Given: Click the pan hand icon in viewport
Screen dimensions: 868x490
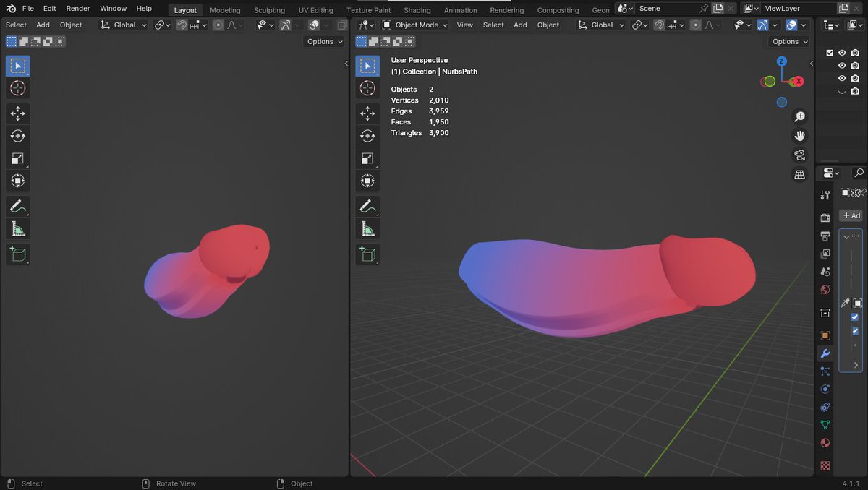Looking at the screenshot, I should [x=800, y=136].
